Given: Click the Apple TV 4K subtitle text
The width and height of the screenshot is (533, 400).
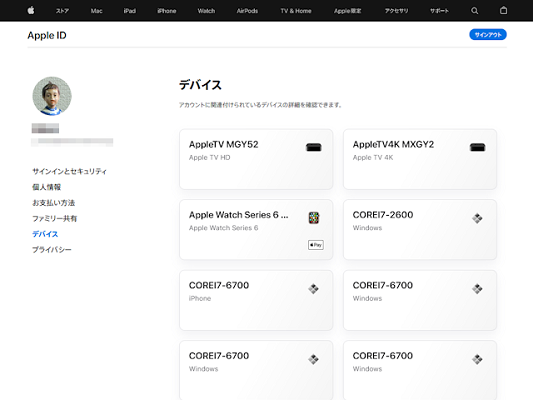Looking at the screenshot, I should [373, 157].
